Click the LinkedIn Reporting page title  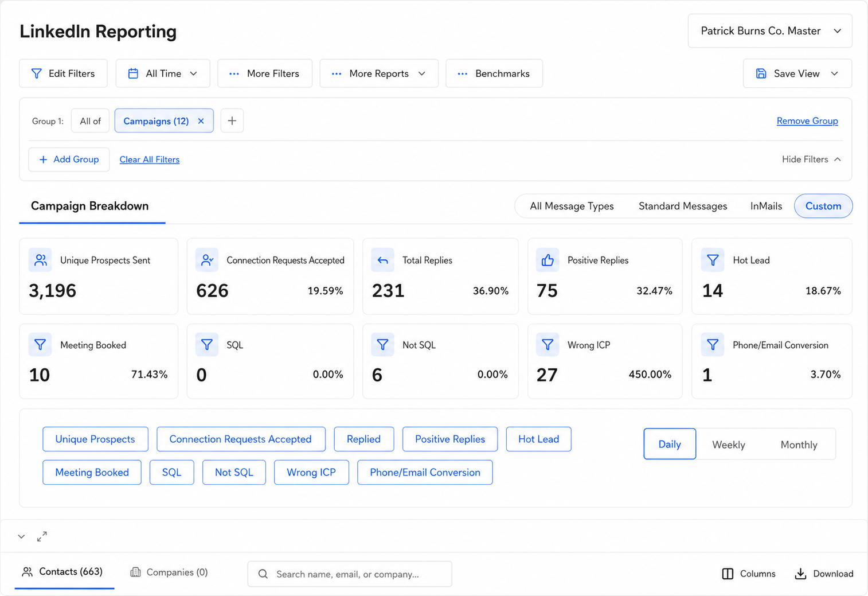tap(98, 32)
